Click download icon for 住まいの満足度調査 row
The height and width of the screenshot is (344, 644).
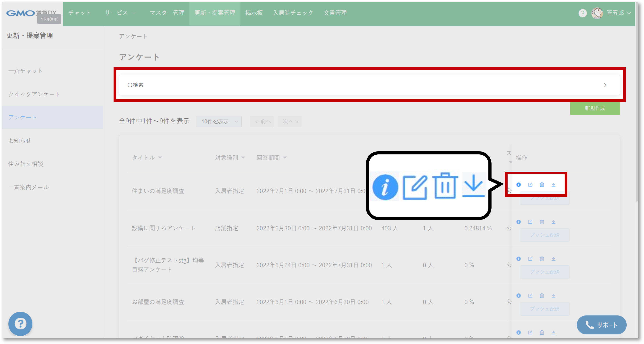[x=554, y=185]
